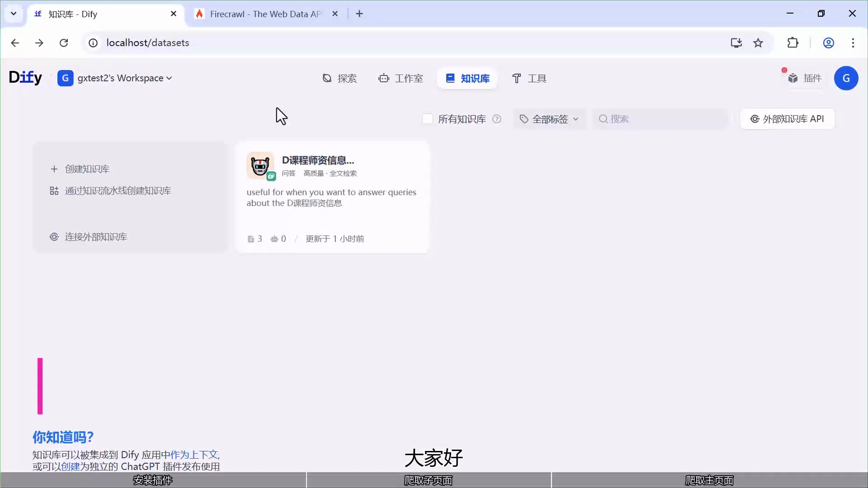Go back in browser history

click(15, 43)
